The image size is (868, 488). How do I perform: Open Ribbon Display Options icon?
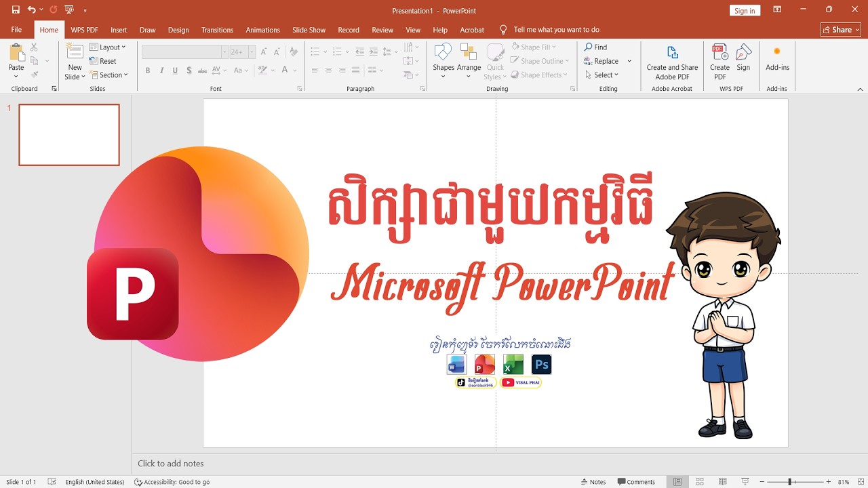coord(777,9)
